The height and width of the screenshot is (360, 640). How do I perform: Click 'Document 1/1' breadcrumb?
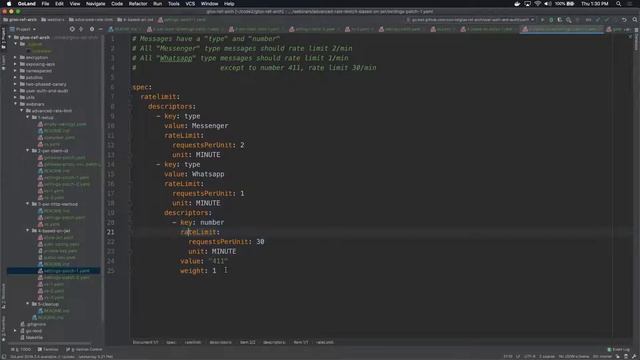[x=145, y=342]
